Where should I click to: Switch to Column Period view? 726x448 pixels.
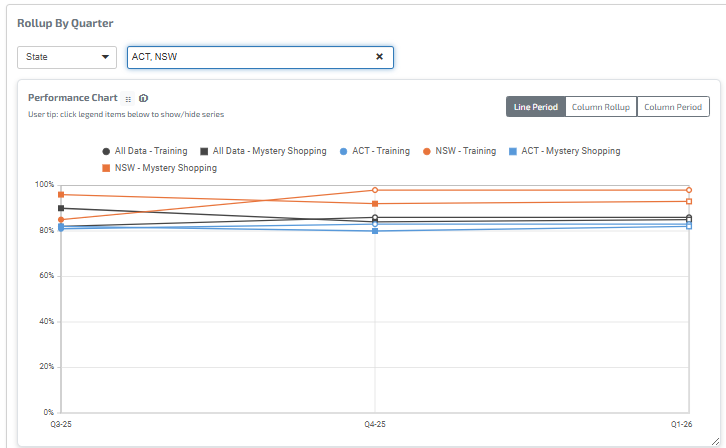[673, 107]
